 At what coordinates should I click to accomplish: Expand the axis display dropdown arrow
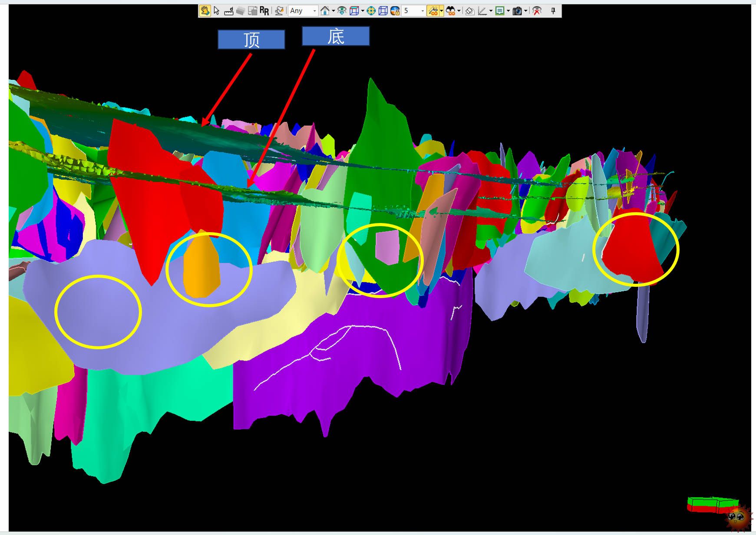coord(491,11)
